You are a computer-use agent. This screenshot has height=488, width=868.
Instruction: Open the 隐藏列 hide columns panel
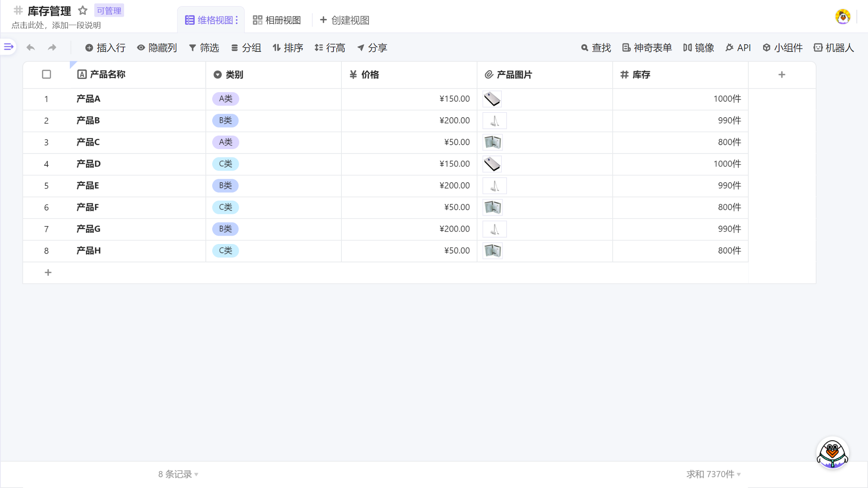pos(157,47)
